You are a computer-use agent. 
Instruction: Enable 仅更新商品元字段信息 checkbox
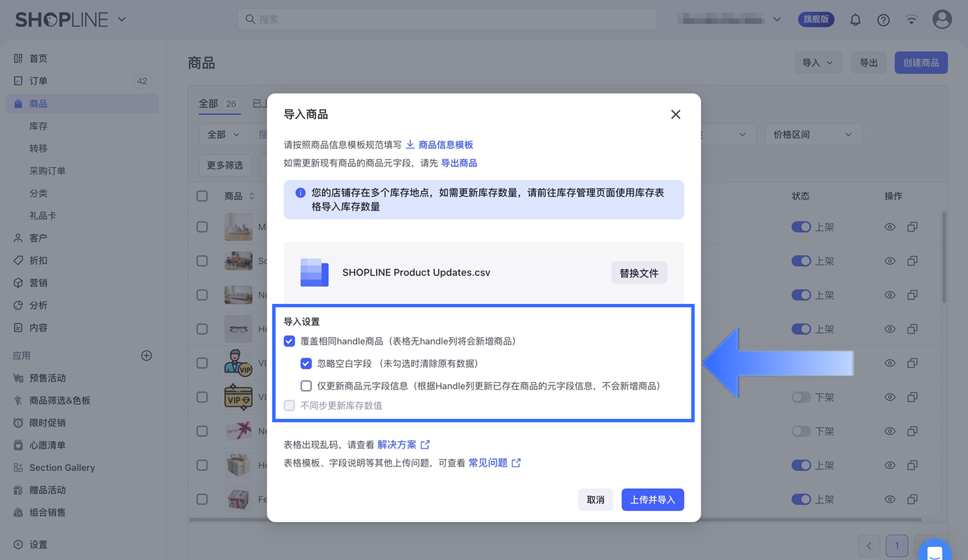[x=306, y=386]
